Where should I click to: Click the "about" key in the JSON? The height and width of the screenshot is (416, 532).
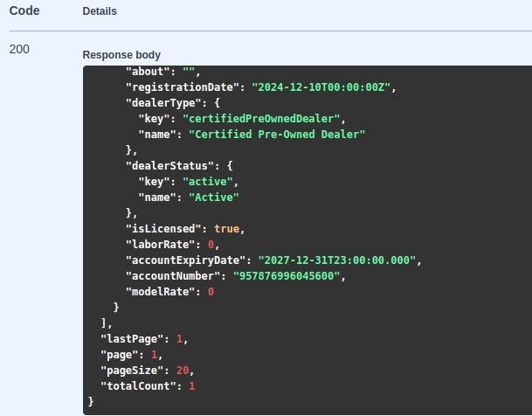point(148,72)
